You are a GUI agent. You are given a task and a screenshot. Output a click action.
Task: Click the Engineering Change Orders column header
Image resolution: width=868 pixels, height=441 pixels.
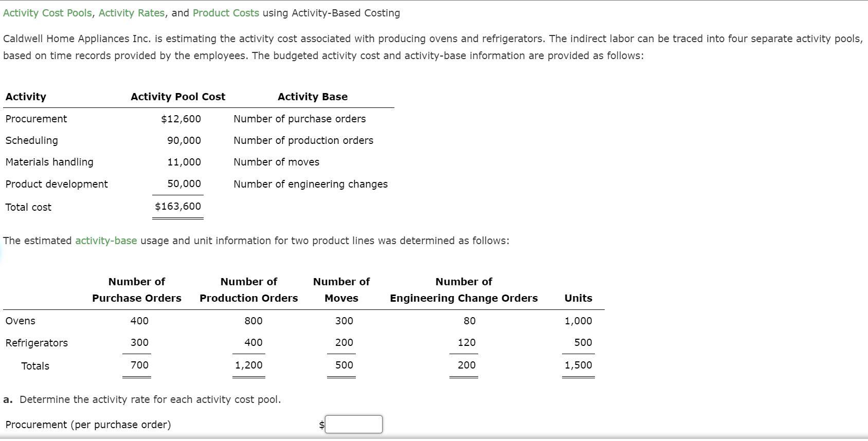click(464, 290)
